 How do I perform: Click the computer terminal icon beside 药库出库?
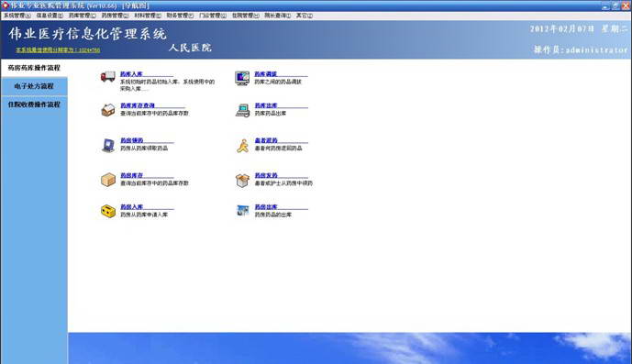[x=243, y=110]
